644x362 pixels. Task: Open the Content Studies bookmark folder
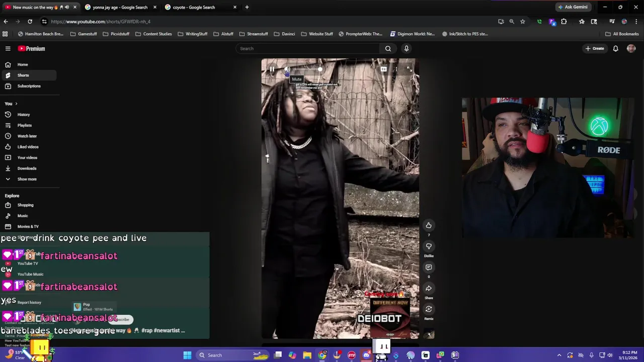(x=153, y=34)
